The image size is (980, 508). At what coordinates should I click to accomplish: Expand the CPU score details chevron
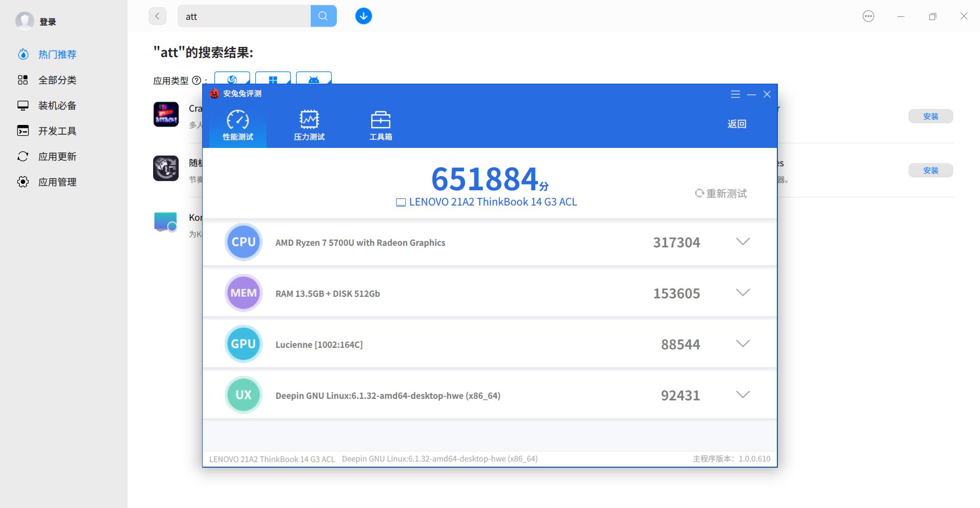[743, 242]
